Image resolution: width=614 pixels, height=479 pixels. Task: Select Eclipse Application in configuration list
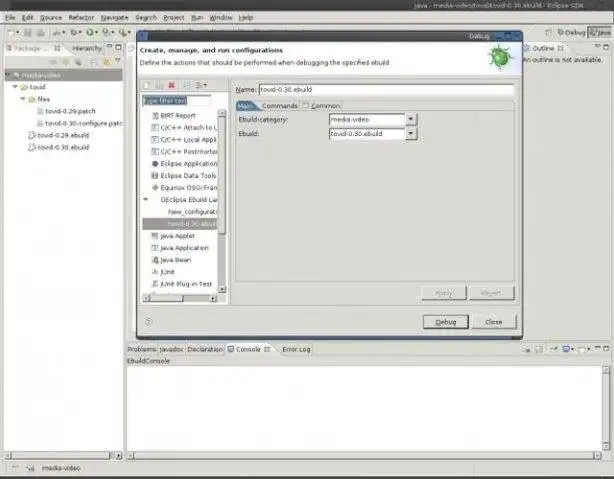pyautogui.click(x=184, y=164)
